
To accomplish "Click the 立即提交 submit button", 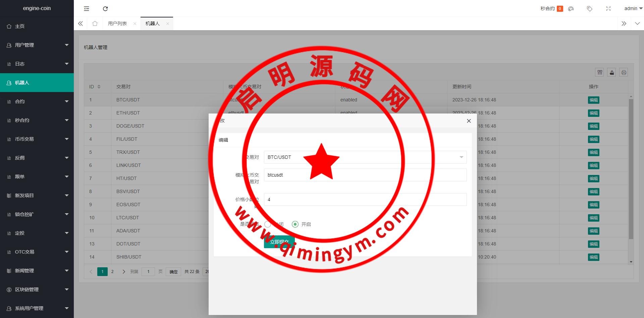I will (x=279, y=242).
